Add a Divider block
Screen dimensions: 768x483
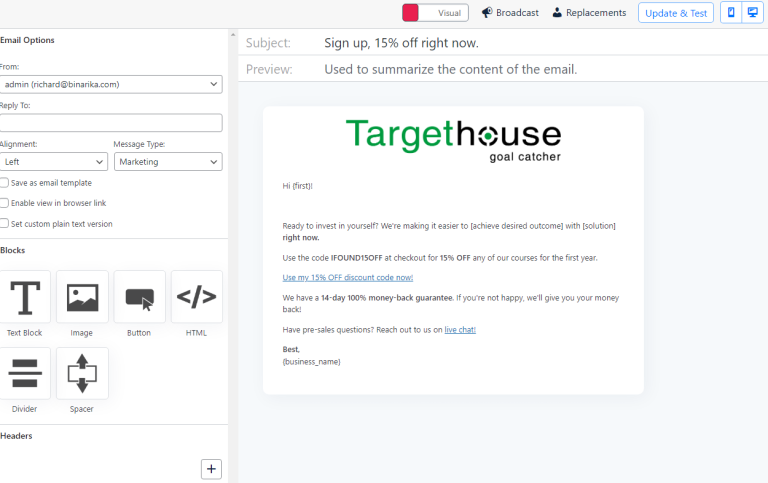click(x=25, y=374)
